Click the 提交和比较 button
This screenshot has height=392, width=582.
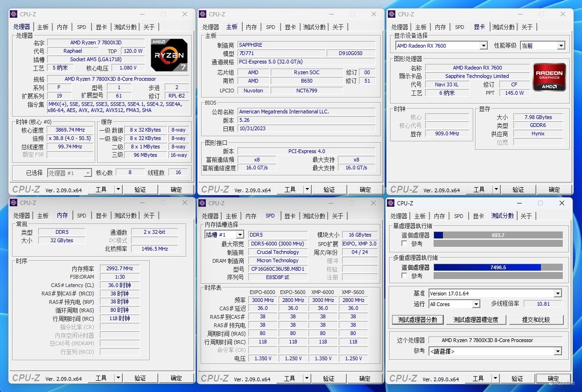[x=536, y=320]
